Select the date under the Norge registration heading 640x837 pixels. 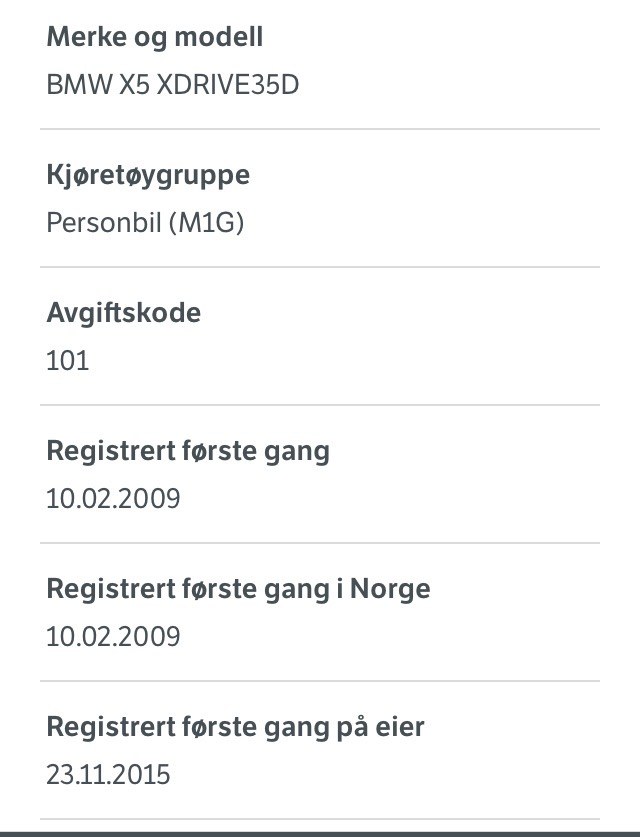pyautogui.click(x=113, y=636)
